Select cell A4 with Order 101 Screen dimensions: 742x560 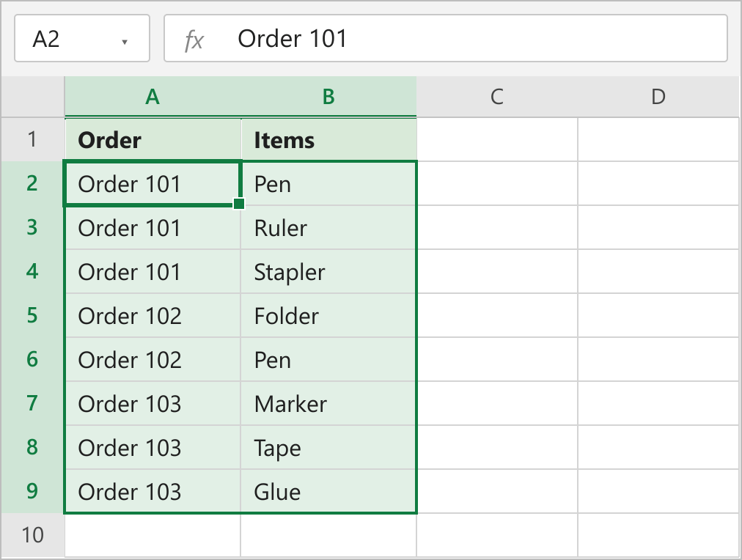click(153, 271)
